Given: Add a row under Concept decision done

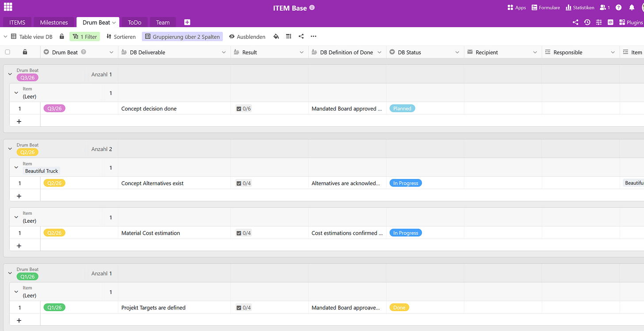Looking at the screenshot, I should click(x=19, y=121).
